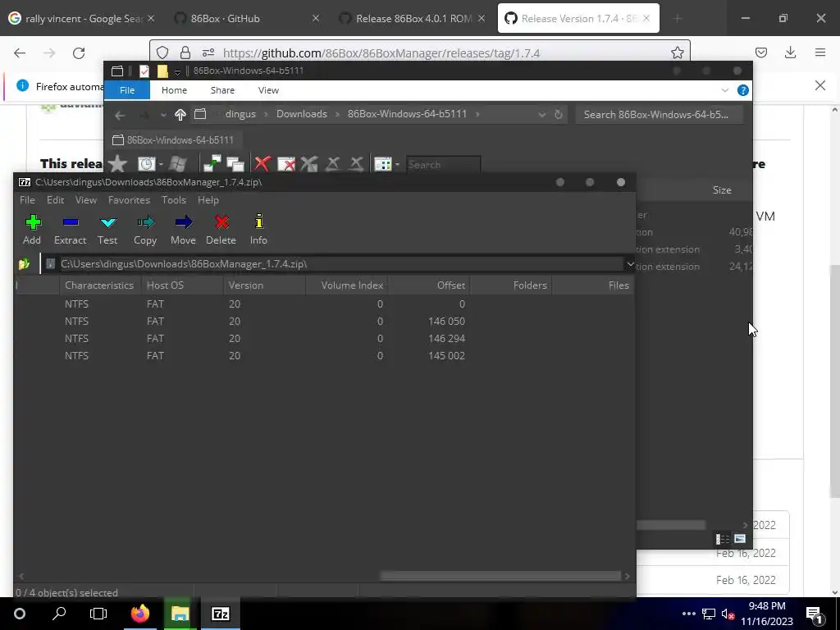The height and width of the screenshot is (630, 840).
Task: Open the Firefox hamburger menu
Action: [820, 52]
